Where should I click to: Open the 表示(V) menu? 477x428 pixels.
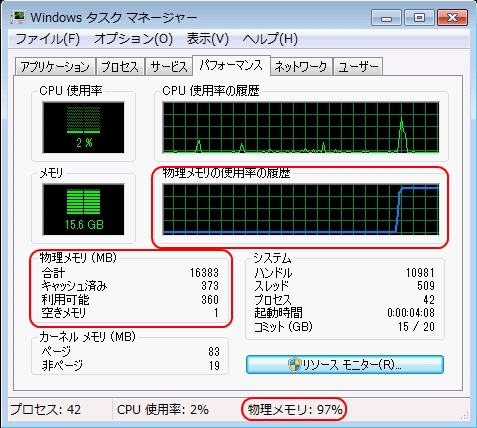pyautogui.click(x=207, y=39)
